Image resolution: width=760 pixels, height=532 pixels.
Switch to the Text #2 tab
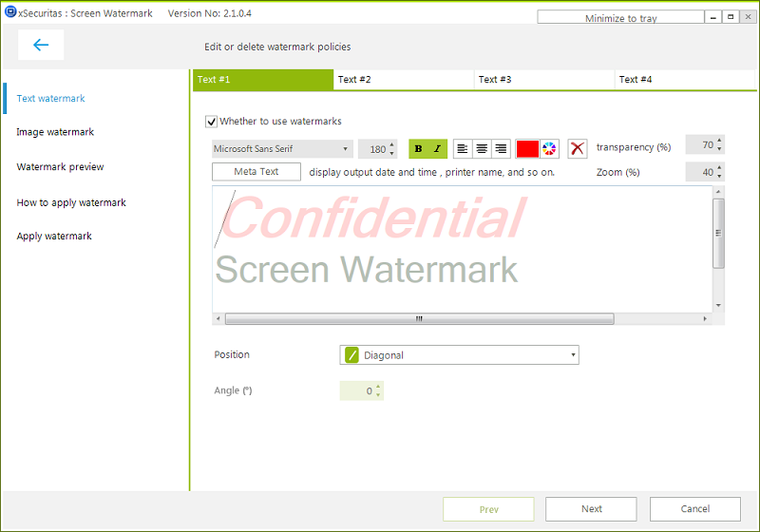tap(403, 80)
